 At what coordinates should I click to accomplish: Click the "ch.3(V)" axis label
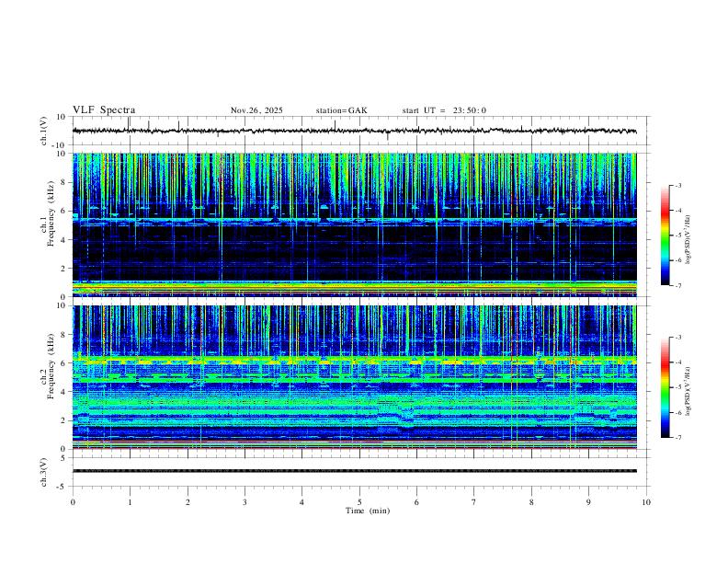pos(44,472)
